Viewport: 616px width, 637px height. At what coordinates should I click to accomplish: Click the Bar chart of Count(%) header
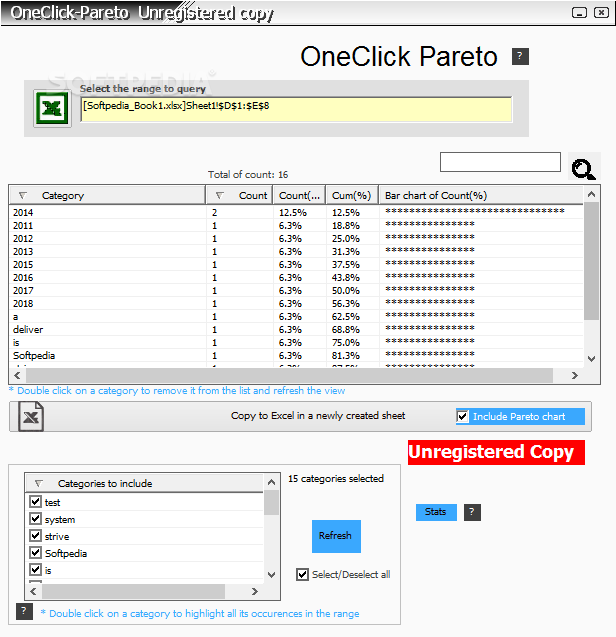[x=481, y=195]
